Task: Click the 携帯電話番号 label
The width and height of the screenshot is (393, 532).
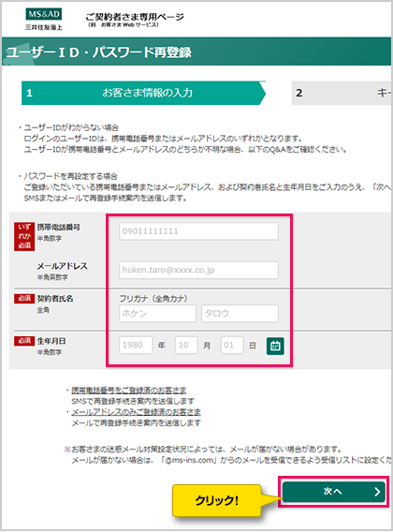Action: 59,228
